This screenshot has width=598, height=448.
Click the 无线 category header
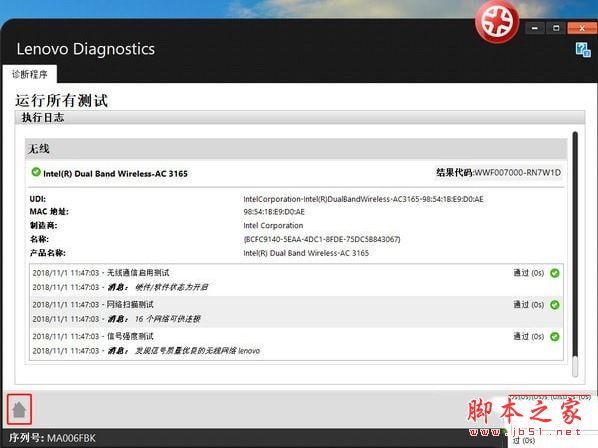coord(296,149)
